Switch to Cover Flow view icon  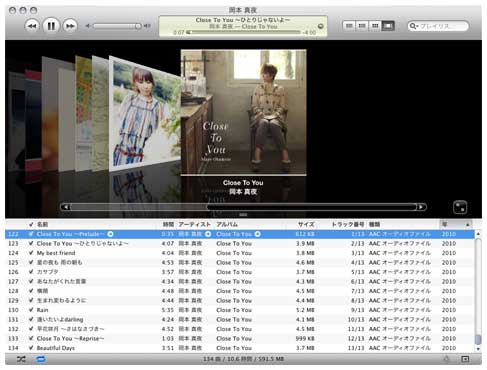tap(388, 26)
